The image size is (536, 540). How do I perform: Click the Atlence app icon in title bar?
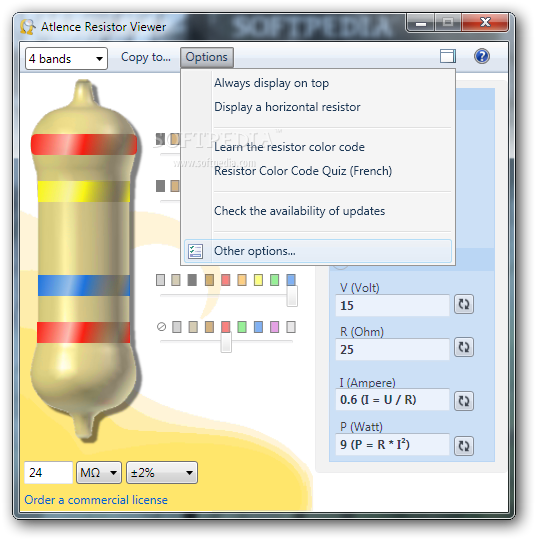coord(28,27)
